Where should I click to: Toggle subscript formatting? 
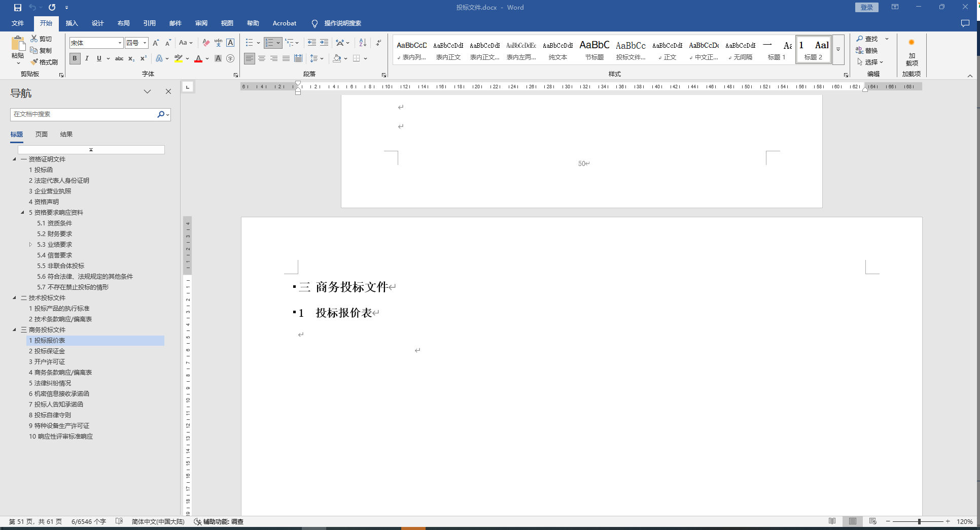point(131,58)
